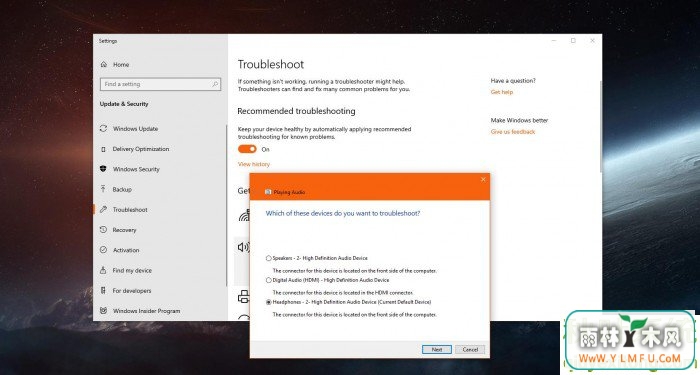Click the Troubleshoot wrench icon
This screenshot has height=375, width=700.
[104, 209]
